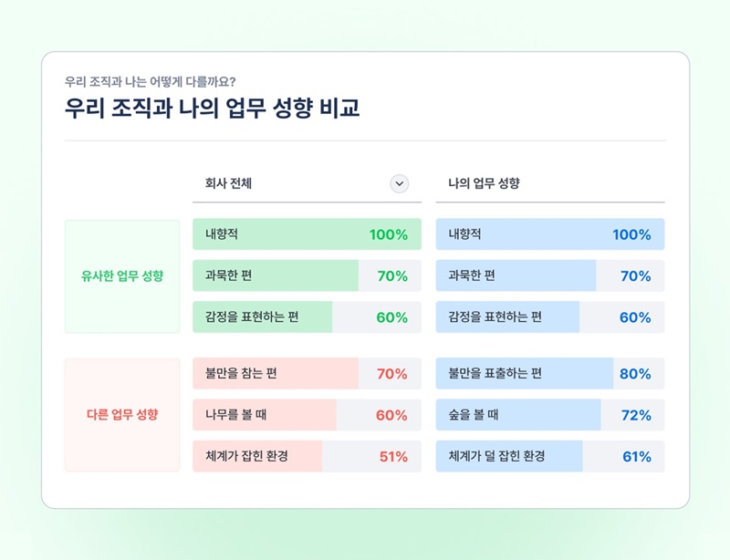Click the green 감정을 표현하는 편 bar

click(x=307, y=317)
